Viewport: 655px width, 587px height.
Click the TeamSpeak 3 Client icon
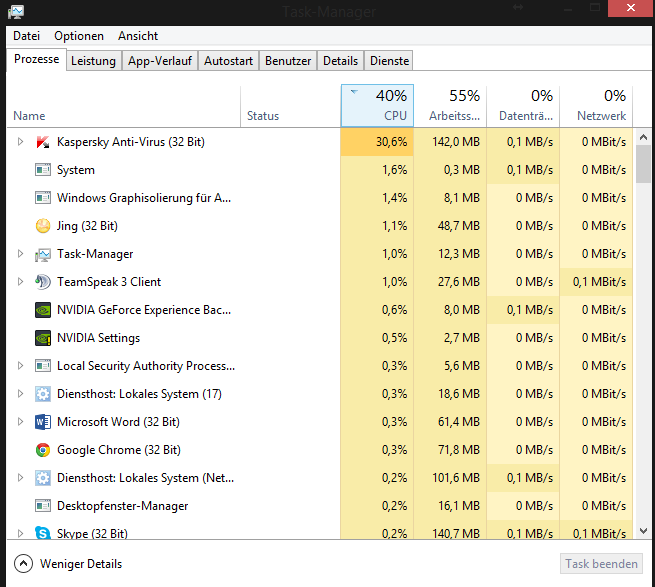[43, 282]
